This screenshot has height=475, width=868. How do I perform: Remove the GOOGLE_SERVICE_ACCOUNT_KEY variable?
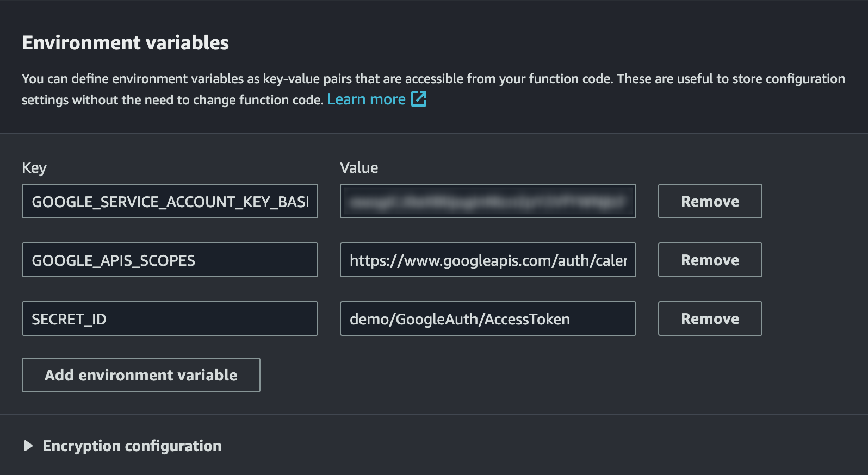[710, 201]
